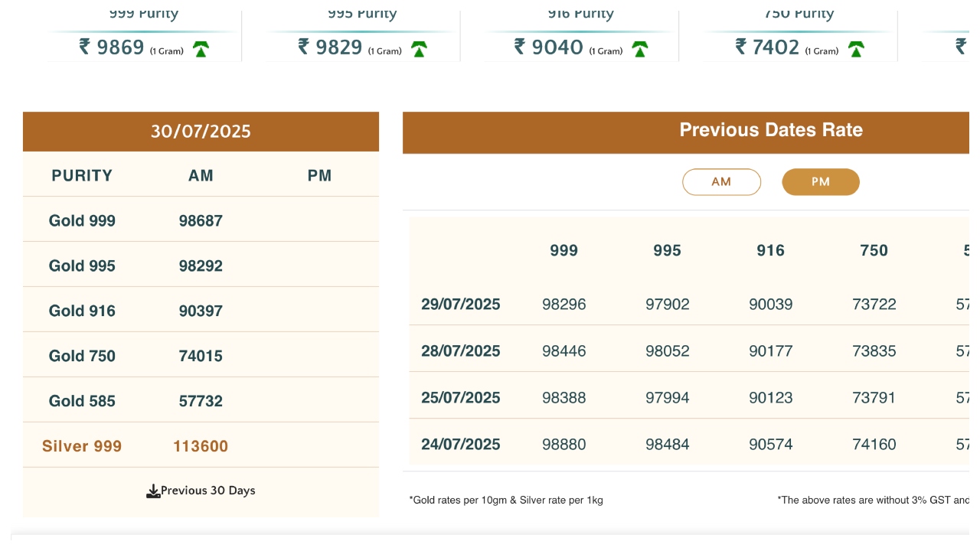980x551 pixels.
Task: Click the green up arrow beside ₹ 9040
Action: click(640, 50)
